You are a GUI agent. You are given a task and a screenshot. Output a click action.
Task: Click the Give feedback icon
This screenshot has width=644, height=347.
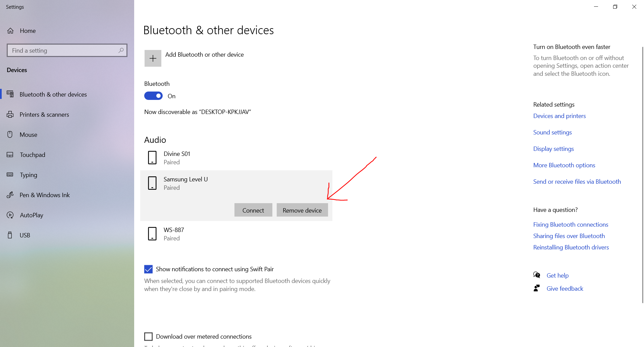click(x=536, y=288)
